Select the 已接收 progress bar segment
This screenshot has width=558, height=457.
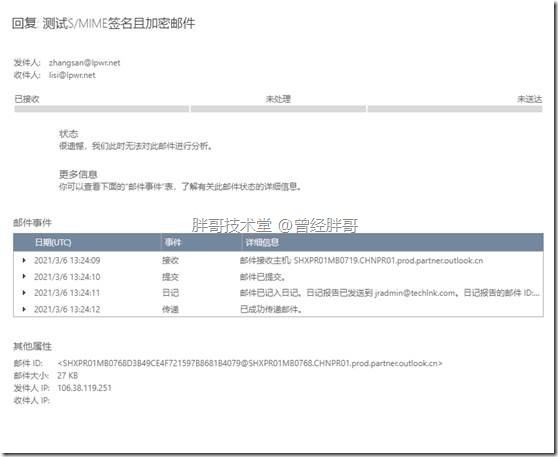101,109
